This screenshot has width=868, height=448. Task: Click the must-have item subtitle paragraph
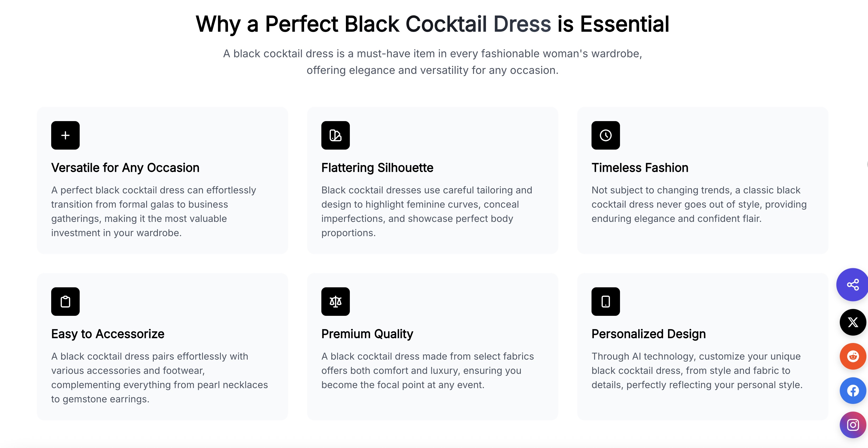point(432,62)
